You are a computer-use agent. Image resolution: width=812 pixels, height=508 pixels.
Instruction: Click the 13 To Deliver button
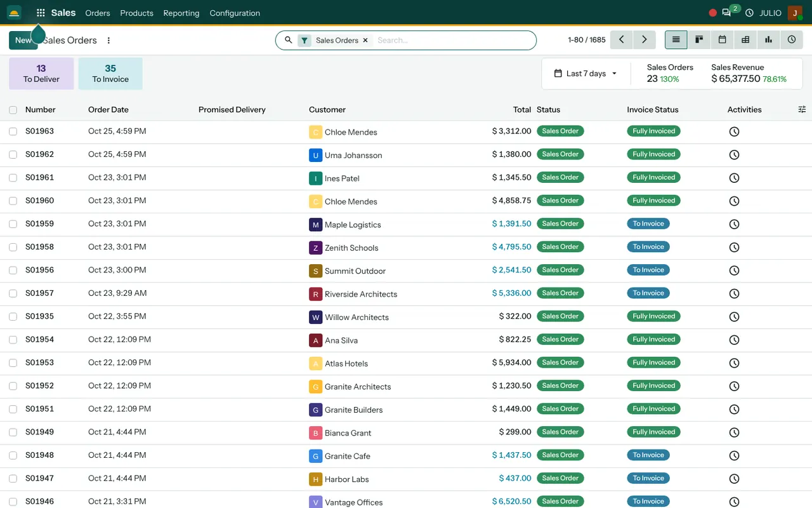(x=41, y=74)
